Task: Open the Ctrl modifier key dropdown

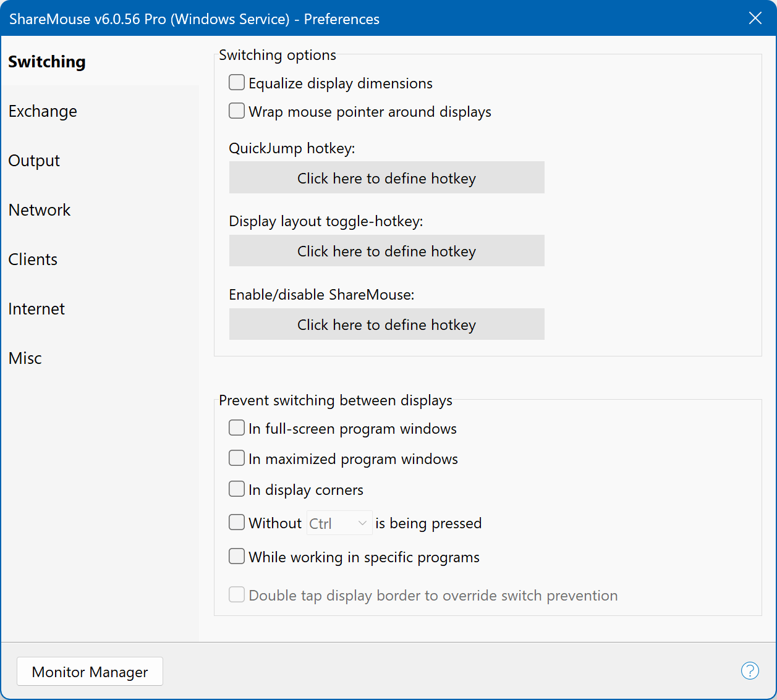Action: [339, 523]
